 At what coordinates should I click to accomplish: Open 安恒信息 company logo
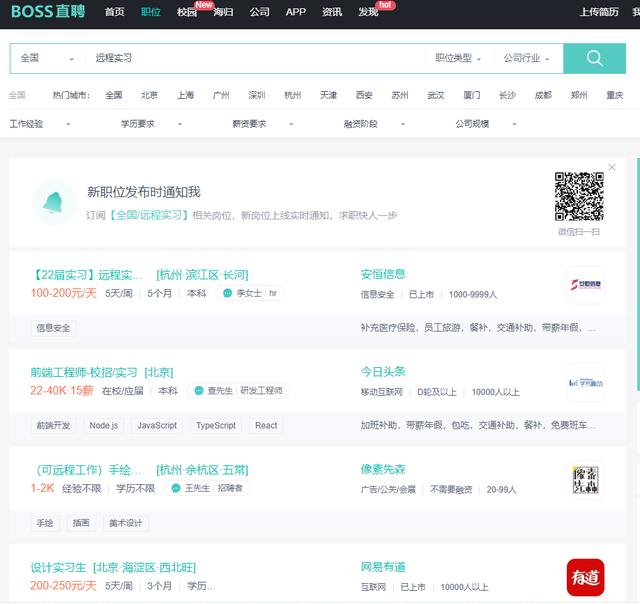[x=585, y=284]
